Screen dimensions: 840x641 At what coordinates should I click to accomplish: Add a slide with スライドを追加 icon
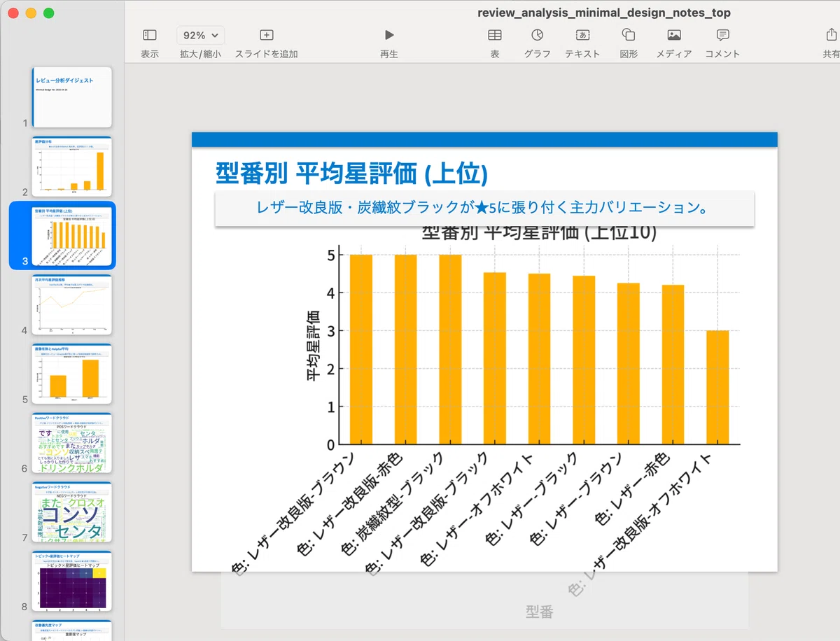click(x=266, y=35)
